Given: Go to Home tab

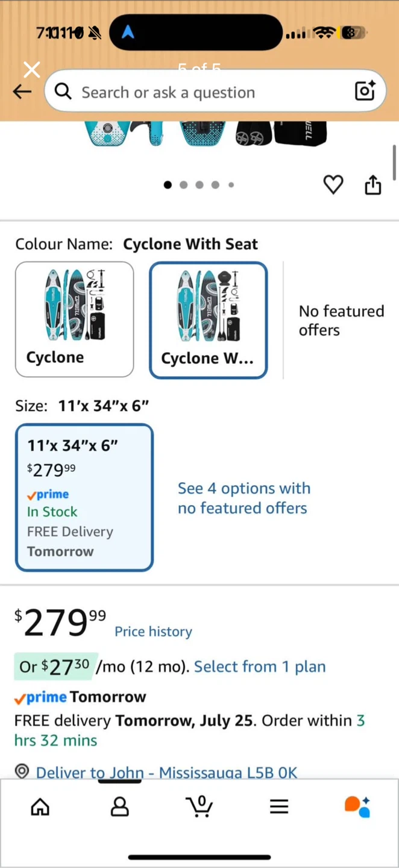Looking at the screenshot, I should tap(40, 807).
